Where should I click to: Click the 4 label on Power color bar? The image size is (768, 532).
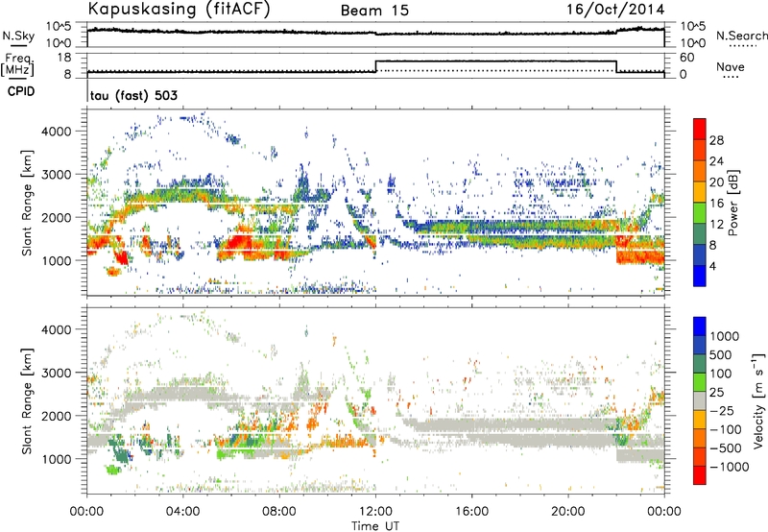tap(713, 266)
